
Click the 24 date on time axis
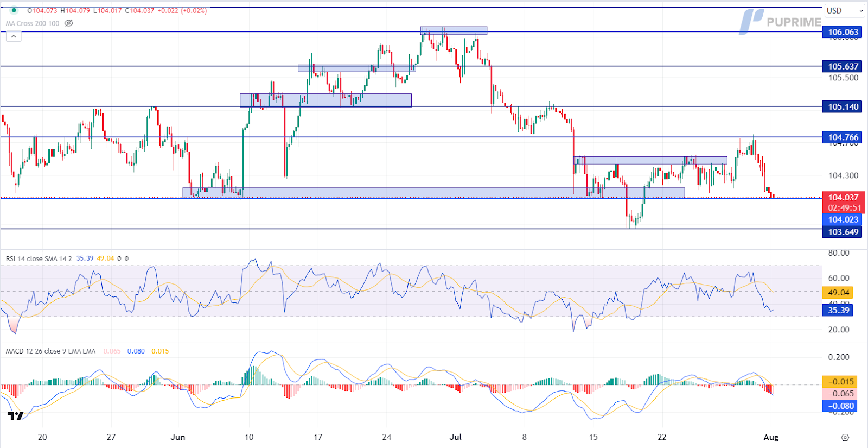(x=387, y=437)
